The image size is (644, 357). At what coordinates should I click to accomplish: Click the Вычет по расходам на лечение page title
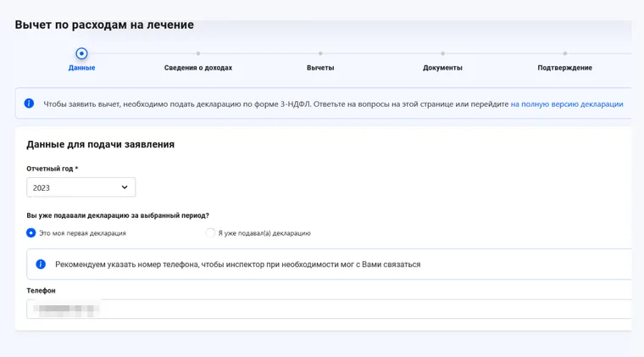coord(104,25)
